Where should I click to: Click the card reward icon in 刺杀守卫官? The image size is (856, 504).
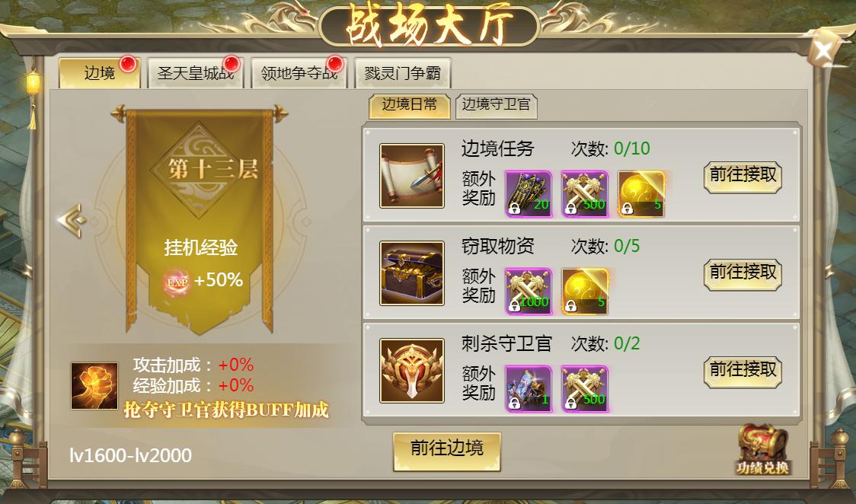pyautogui.click(x=529, y=389)
